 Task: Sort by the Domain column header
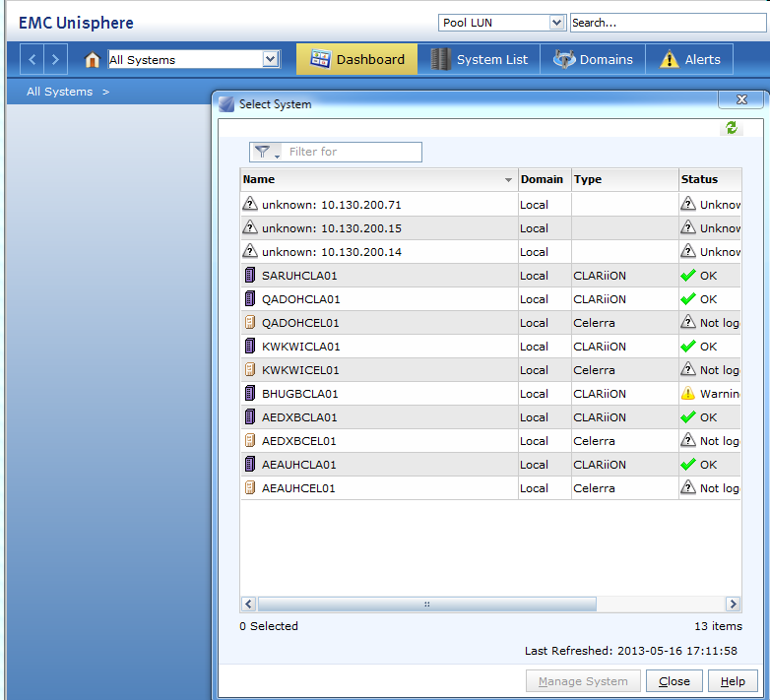point(545,179)
